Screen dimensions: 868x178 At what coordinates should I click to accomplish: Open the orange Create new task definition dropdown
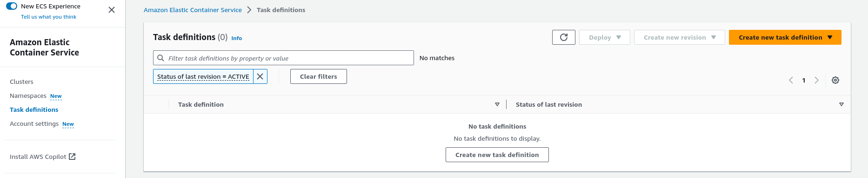click(x=785, y=37)
